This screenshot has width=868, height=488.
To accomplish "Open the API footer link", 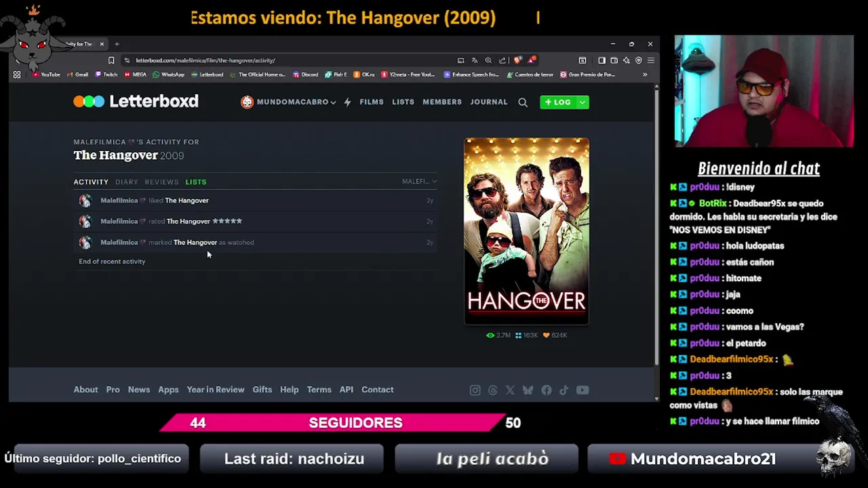I will click(347, 390).
